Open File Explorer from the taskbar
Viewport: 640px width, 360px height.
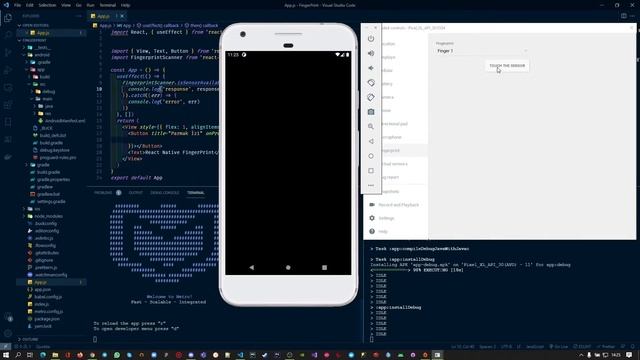coord(55,355)
